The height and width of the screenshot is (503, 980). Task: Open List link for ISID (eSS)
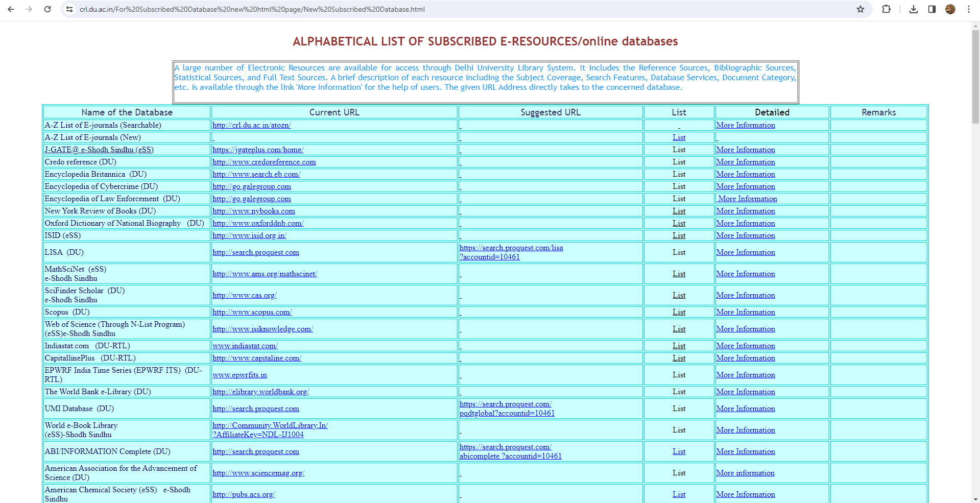point(679,235)
